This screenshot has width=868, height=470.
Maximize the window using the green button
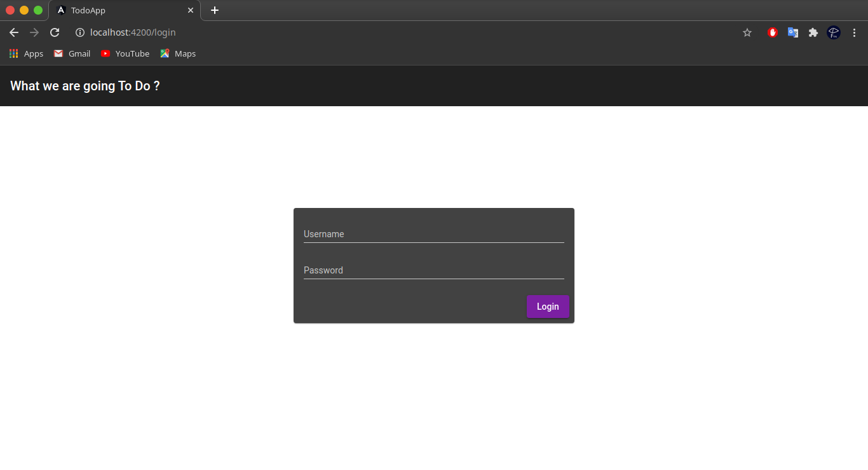tap(38, 10)
